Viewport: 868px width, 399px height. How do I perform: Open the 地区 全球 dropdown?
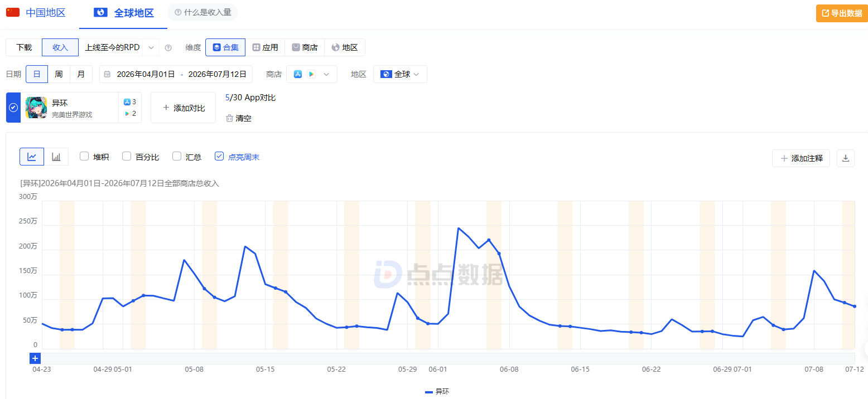(x=400, y=74)
